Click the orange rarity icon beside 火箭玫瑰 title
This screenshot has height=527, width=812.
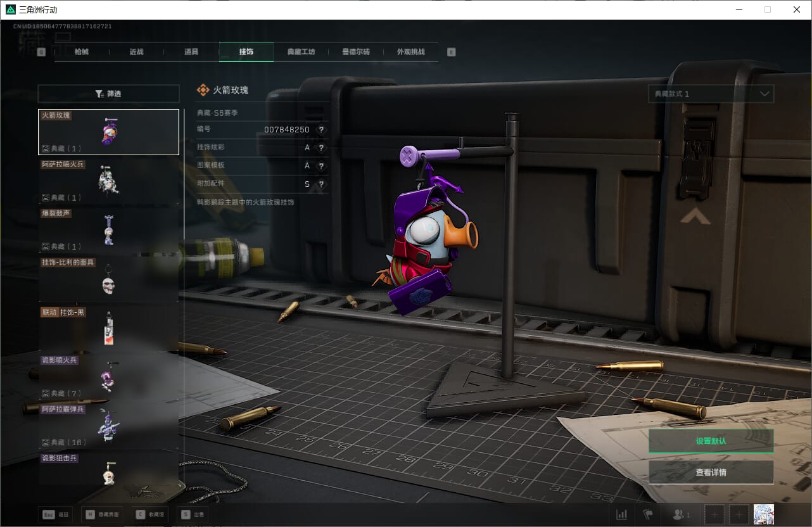coord(203,90)
